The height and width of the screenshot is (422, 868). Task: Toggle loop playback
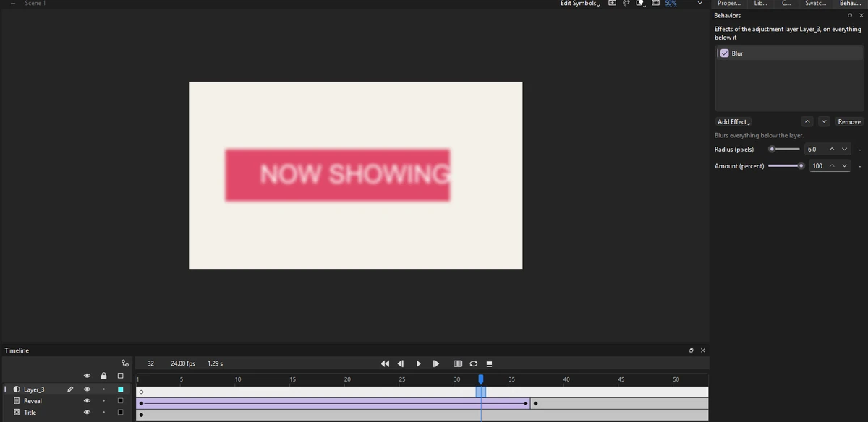pos(473,363)
